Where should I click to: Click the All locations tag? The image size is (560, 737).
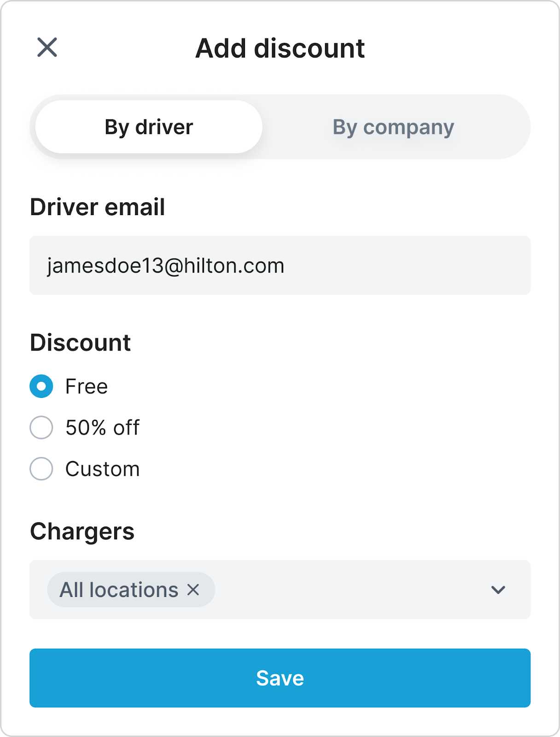[119, 590]
